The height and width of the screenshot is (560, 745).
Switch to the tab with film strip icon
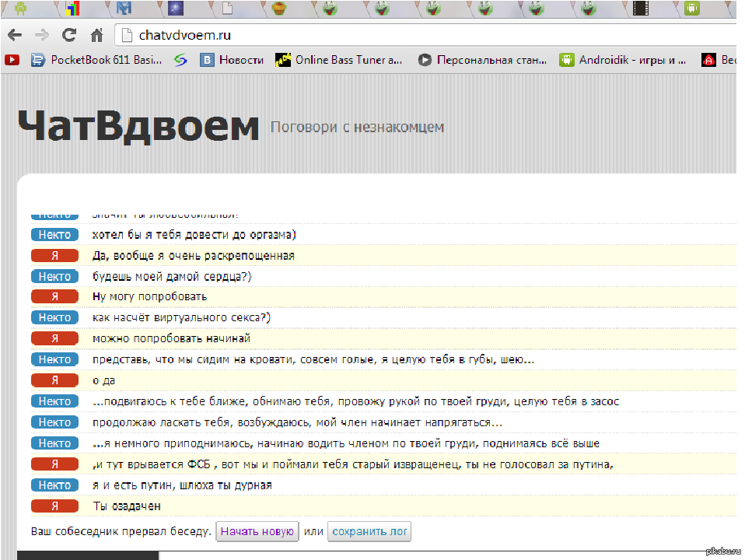click(640, 9)
